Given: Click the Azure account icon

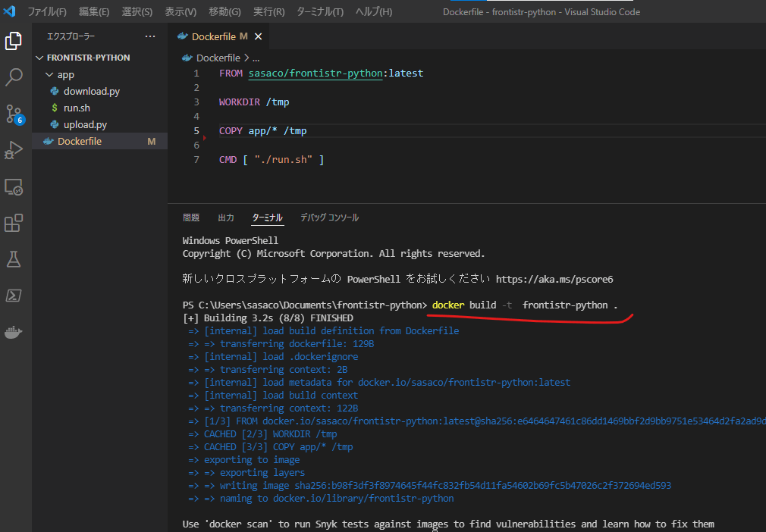Looking at the screenshot, I should pyautogui.click(x=15, y=296).
